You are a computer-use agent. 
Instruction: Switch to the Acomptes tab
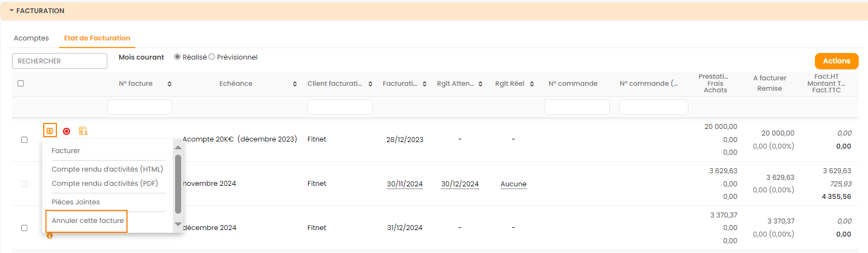[x=31, y=38]
